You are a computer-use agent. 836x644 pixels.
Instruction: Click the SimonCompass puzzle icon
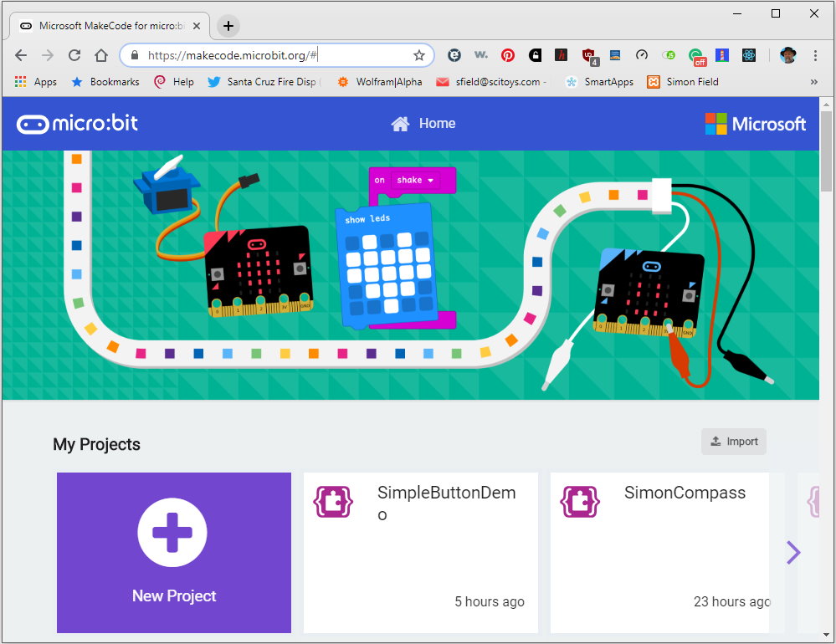[580, 501]
